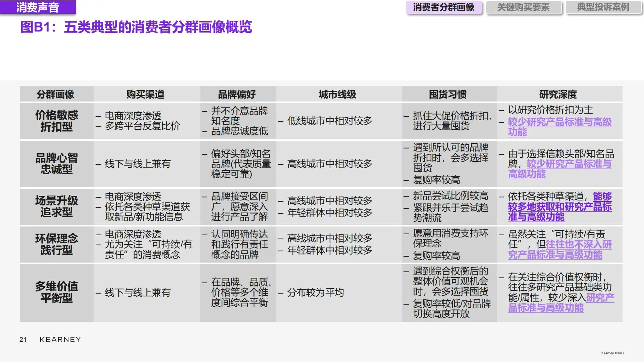Click the text 低线城市中相对较多
The width and height of the screenshot is (644, 362).
[329, 121]
